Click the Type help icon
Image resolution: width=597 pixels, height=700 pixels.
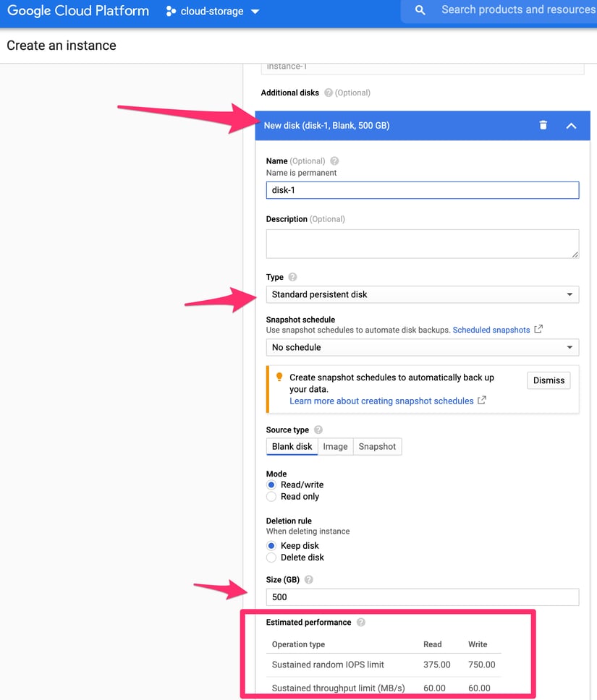pyautogui.click(x=292, y=276)
